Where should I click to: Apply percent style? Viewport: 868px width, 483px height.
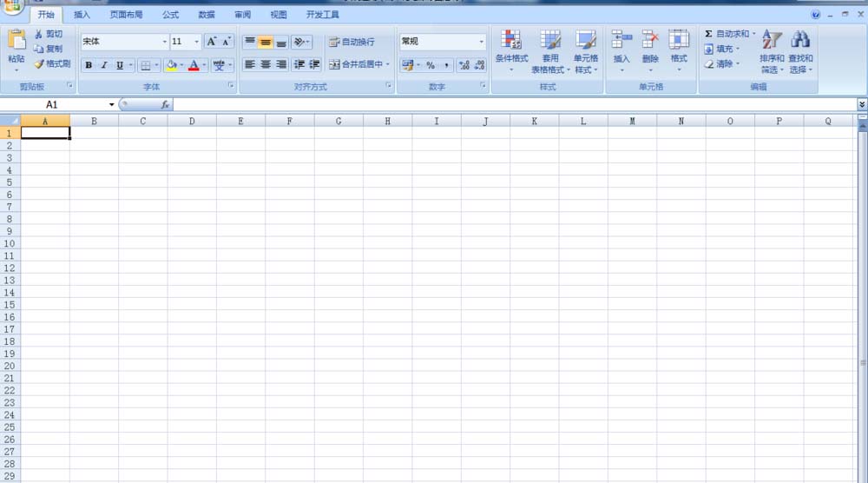(x=431, y=65)
